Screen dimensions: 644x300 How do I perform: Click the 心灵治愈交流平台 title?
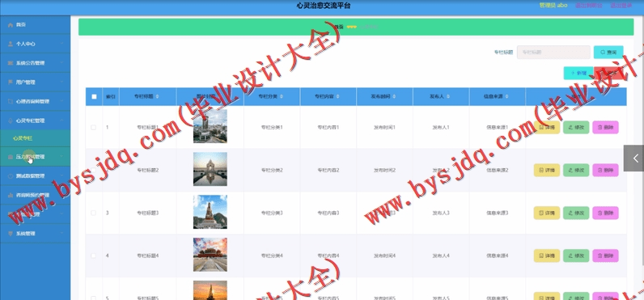[x=324, y=6]
